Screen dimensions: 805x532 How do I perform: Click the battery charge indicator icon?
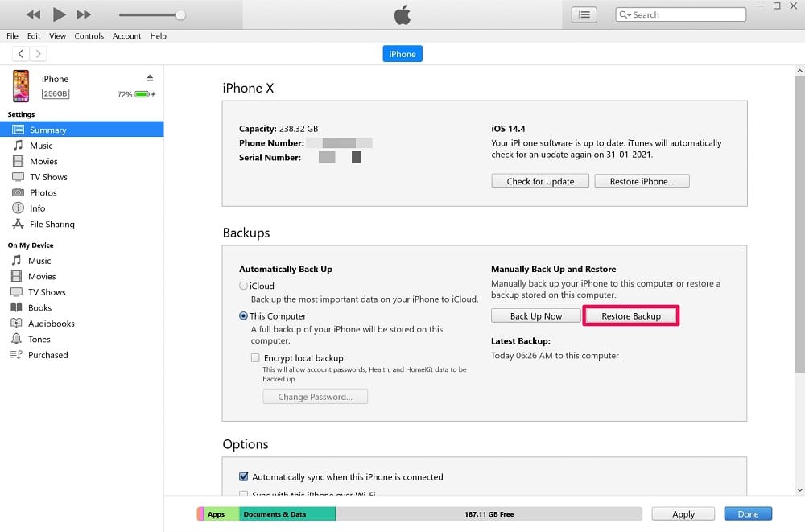coord(144,94)
